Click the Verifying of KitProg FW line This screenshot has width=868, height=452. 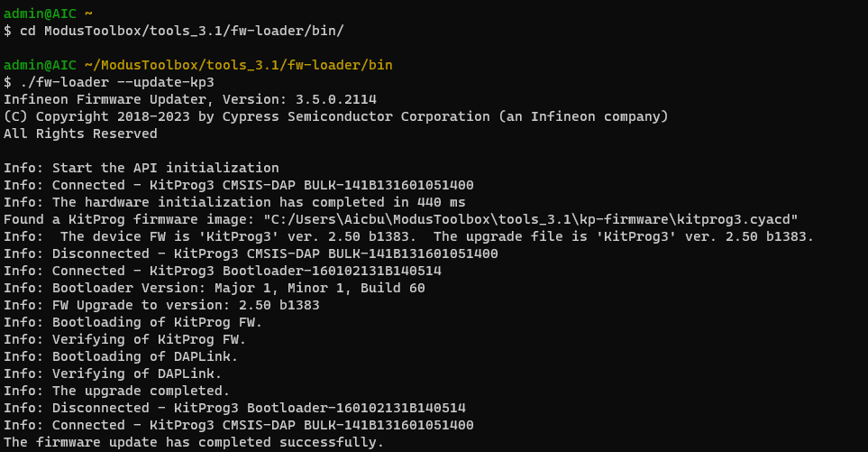click(125, 339)
